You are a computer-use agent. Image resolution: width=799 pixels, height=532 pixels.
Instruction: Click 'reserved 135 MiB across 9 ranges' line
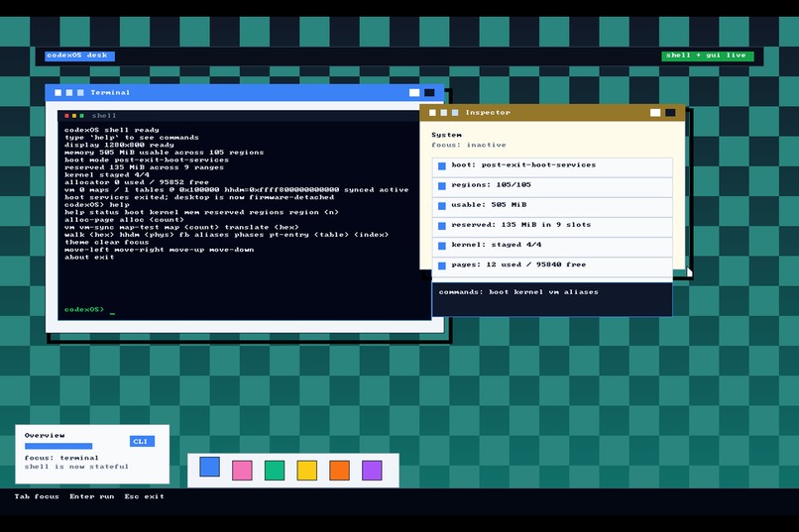[144, 167]
